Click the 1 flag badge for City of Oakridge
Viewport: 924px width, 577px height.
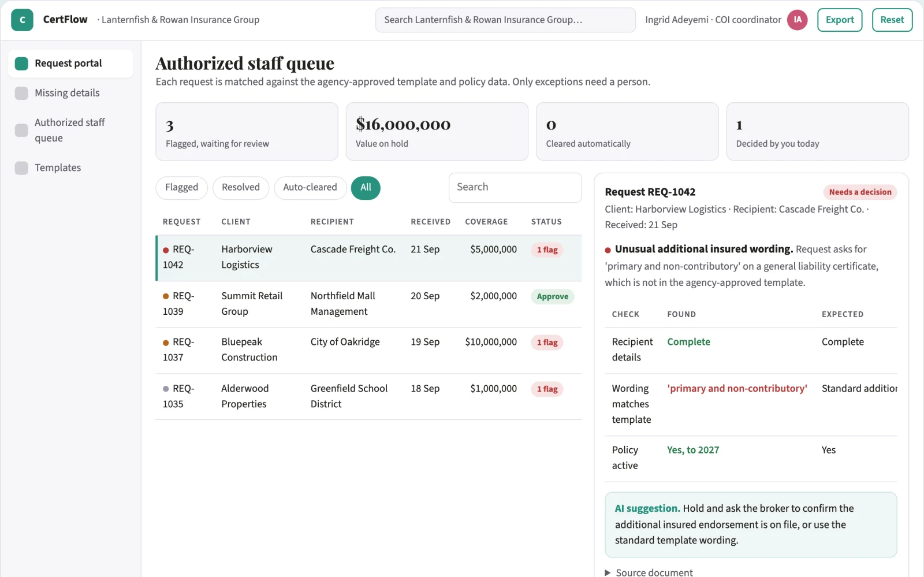[547, 343]
